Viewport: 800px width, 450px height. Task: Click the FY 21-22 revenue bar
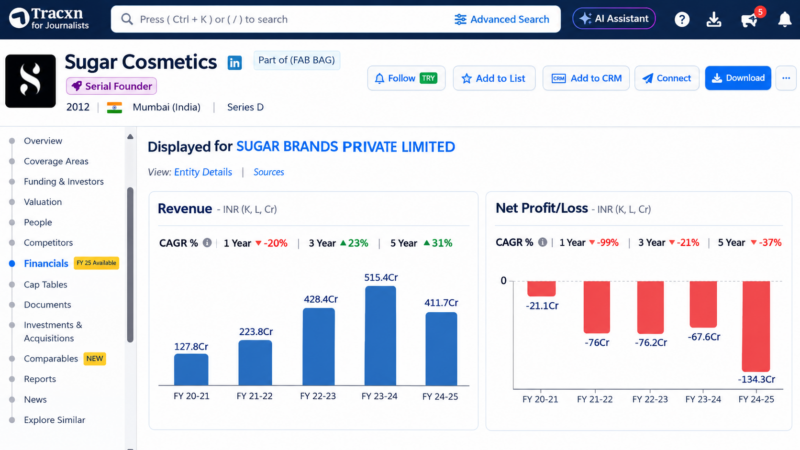tap(255, 363)
